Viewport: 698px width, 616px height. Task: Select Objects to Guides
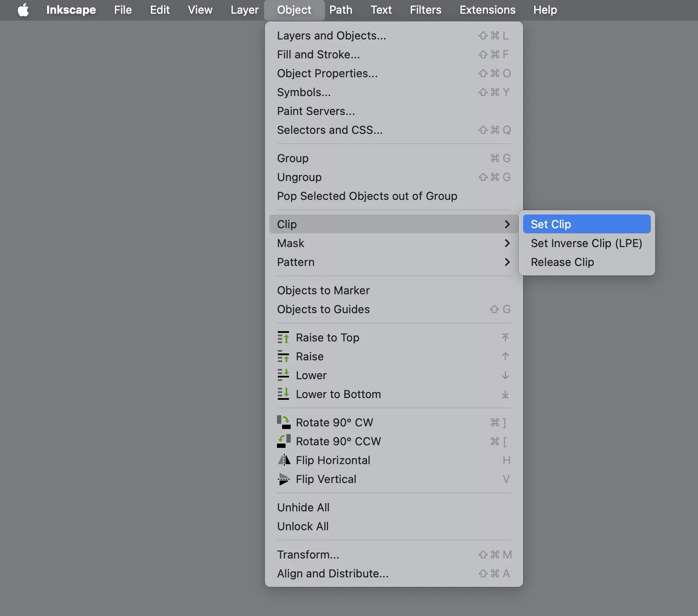[323, 309]
